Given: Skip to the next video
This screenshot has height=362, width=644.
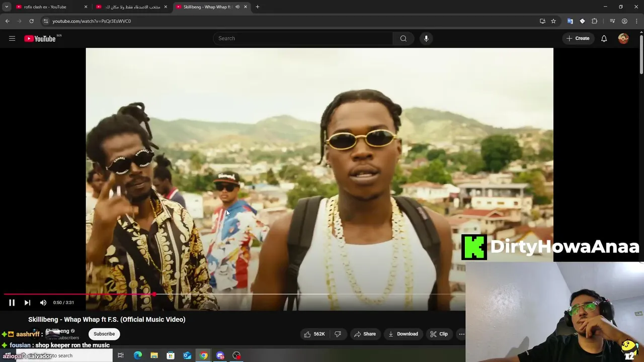Looking at the screenshot, I should 27,302.
